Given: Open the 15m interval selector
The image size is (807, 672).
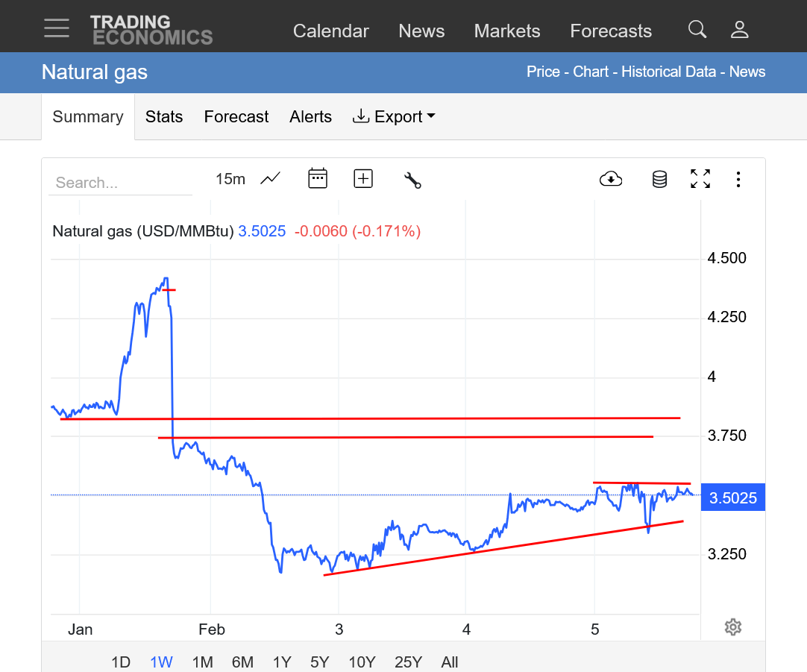Looking at the screenshot, I should coord(230,179).
